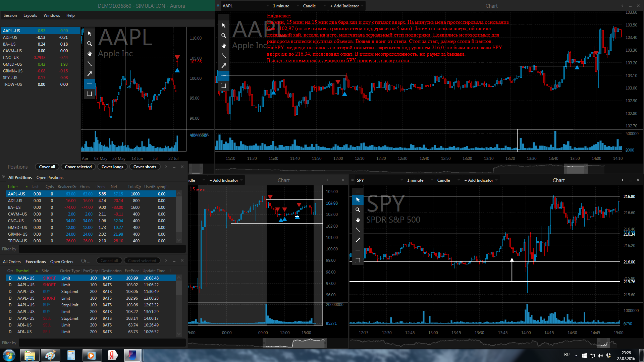644x362 pixels.
Task: Open Add Indicator dropdown for SPY chart
Action: (480, 180)
